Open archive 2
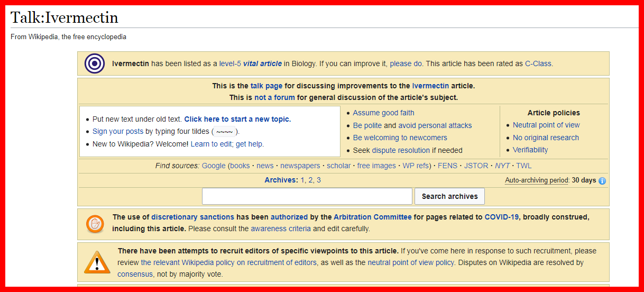644x292 pixels. (x=311, y=180)
